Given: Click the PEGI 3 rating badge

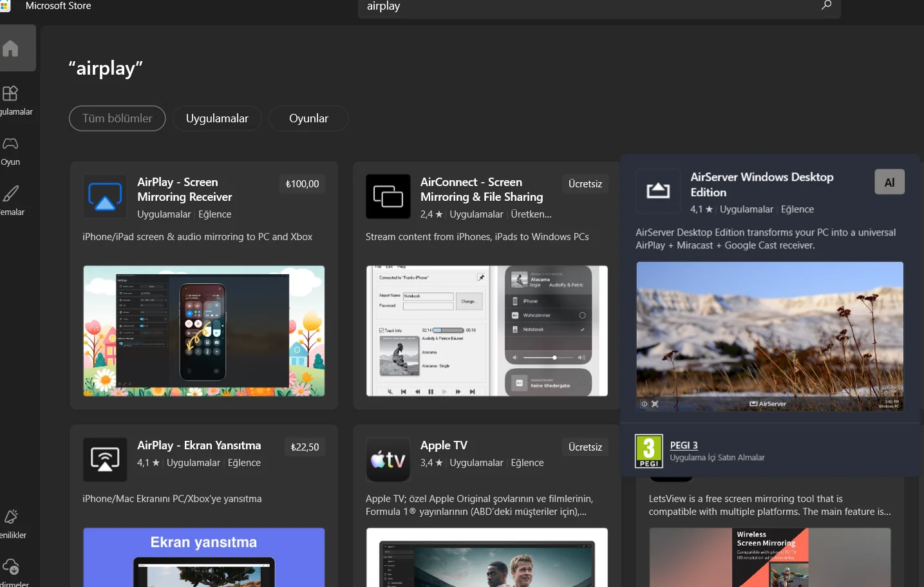Looking at the screenshot, I should pos(649,451).
